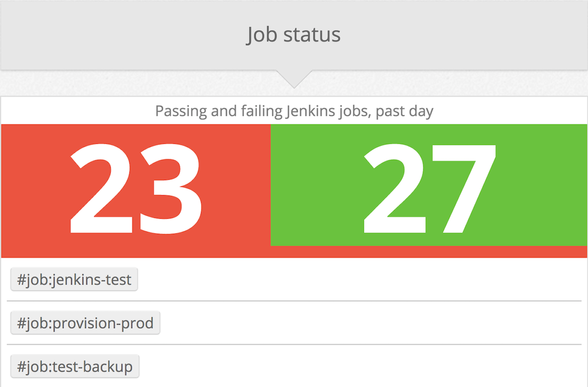
Task: Click the subtitle about Jenkins jobs past day
Action: (x=294, y=111)
